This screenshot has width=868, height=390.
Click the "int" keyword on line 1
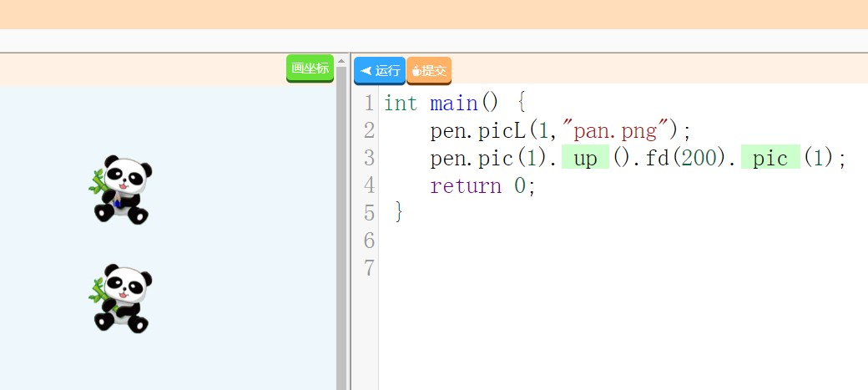click(x=401, y=103)
